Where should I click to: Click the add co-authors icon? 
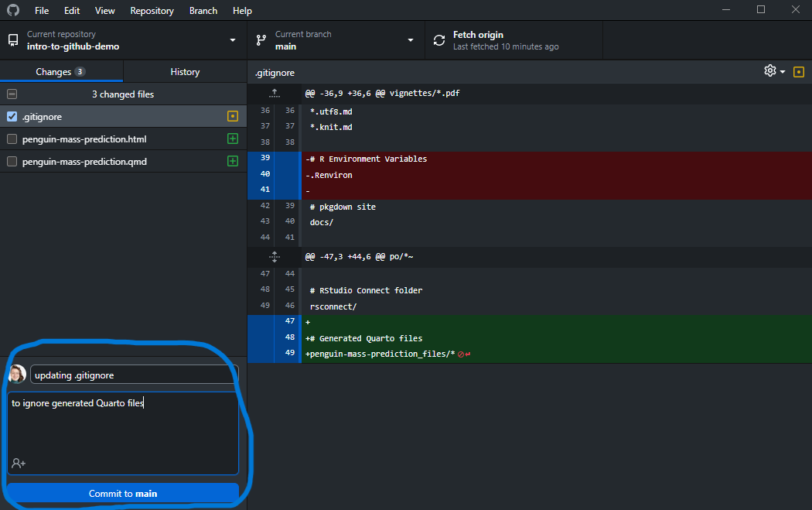(19, 463)
